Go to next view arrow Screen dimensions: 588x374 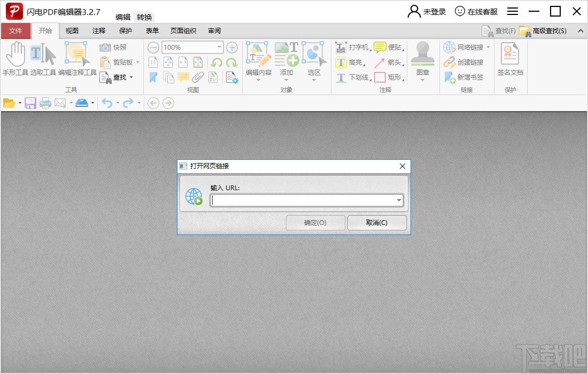pos(168,103)
